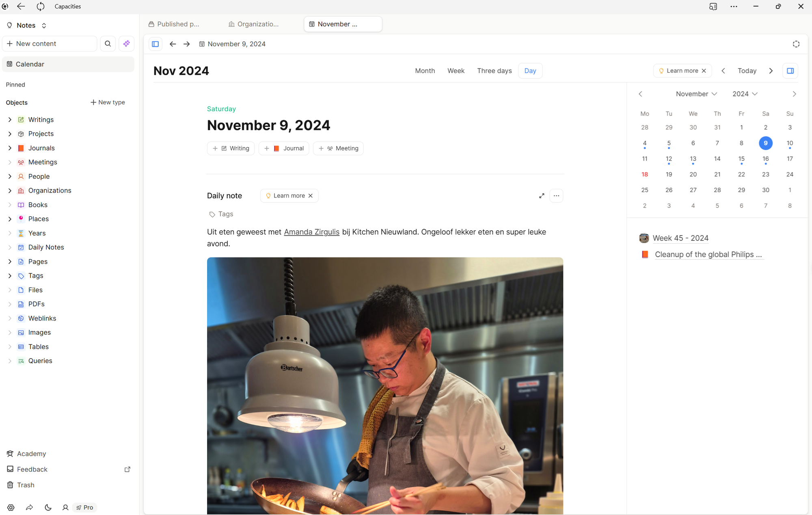The image size is (812, 515).
Task: Toggle the right calendar side panel
Action: 790,71
